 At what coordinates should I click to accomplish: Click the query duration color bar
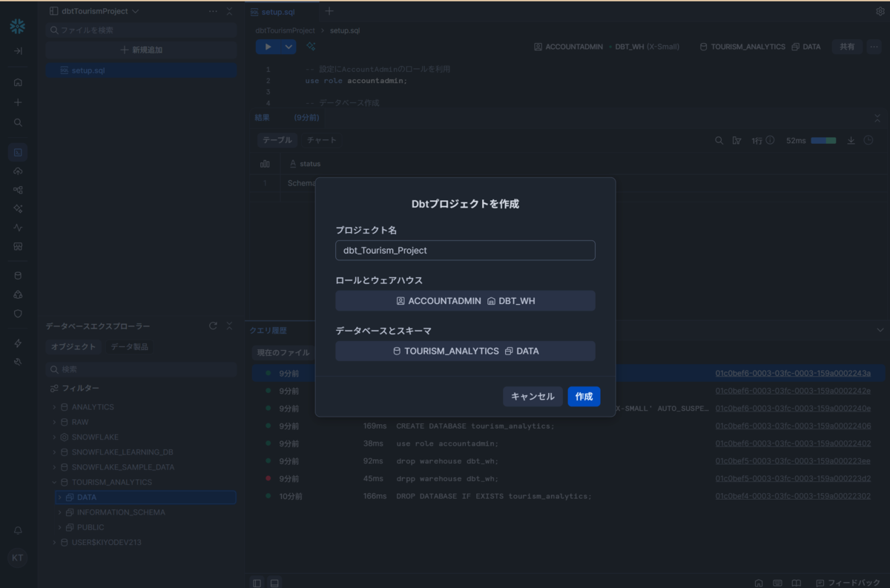click(x=823, y=140)
